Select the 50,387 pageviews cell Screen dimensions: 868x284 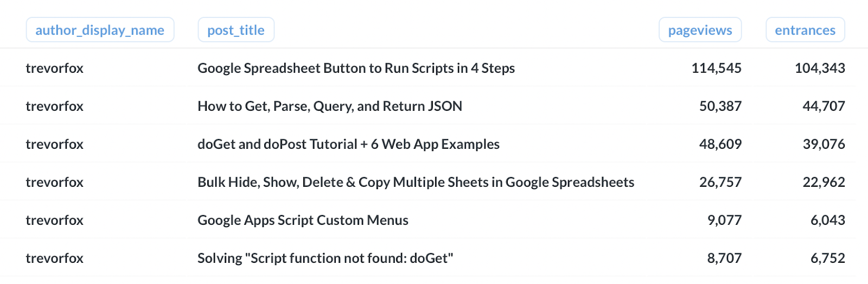point(720,106)
